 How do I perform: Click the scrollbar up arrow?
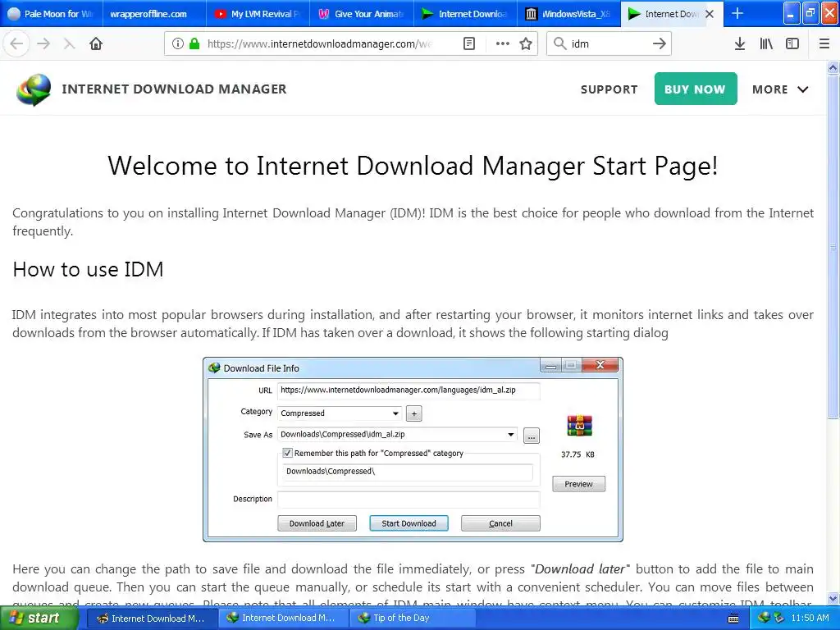click(x=833, y=67)
